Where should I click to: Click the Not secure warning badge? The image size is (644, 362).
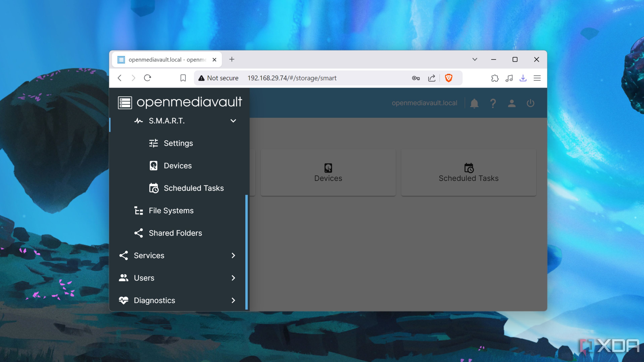pyautogui.click(x=218, y=78)
